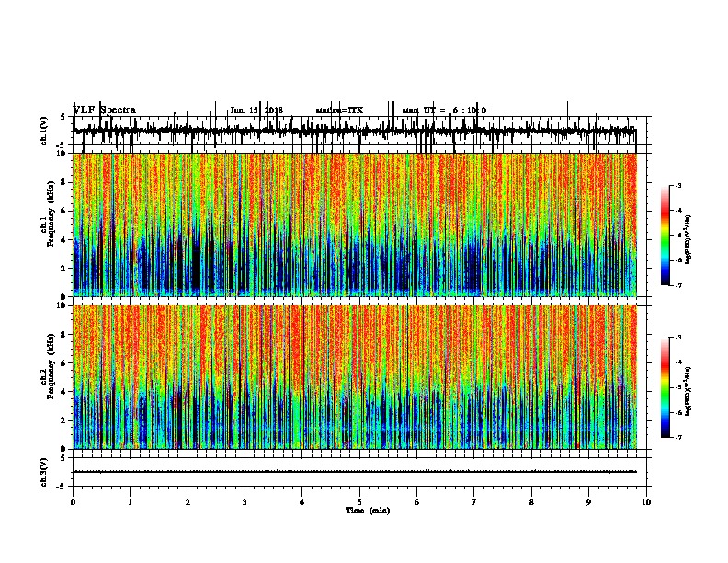Click the ch.1 frequency tick label "8"
This screenshot has height=563, width=728.
point(64,182)
